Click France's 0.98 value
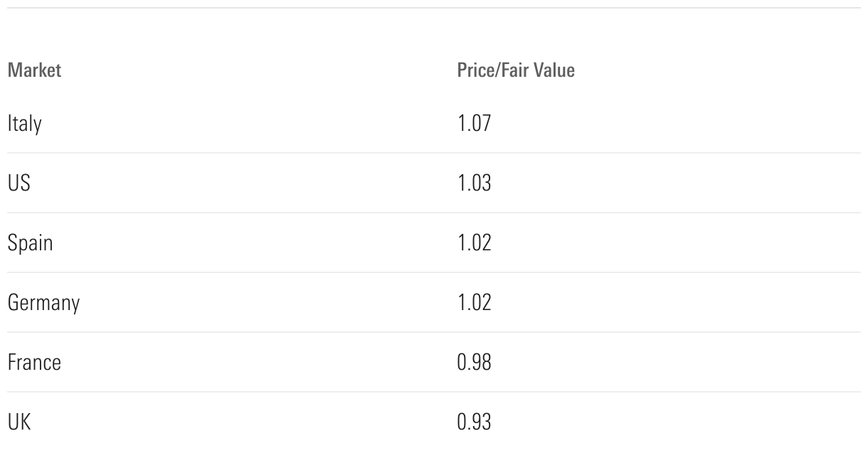The width and height of the screenshot is (868, 458). coord(474,363)
